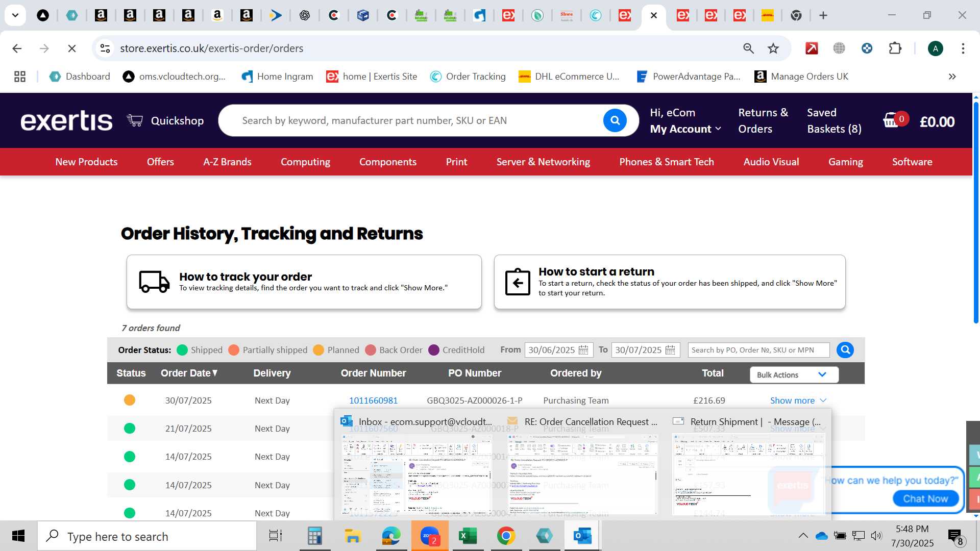Open tab search chevron in Chrome
The width and height of the screenshot is (980, 551).
[x=15, y=15]
